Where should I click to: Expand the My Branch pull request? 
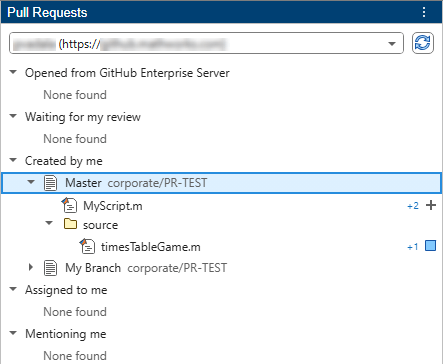[x=31, y=267]
